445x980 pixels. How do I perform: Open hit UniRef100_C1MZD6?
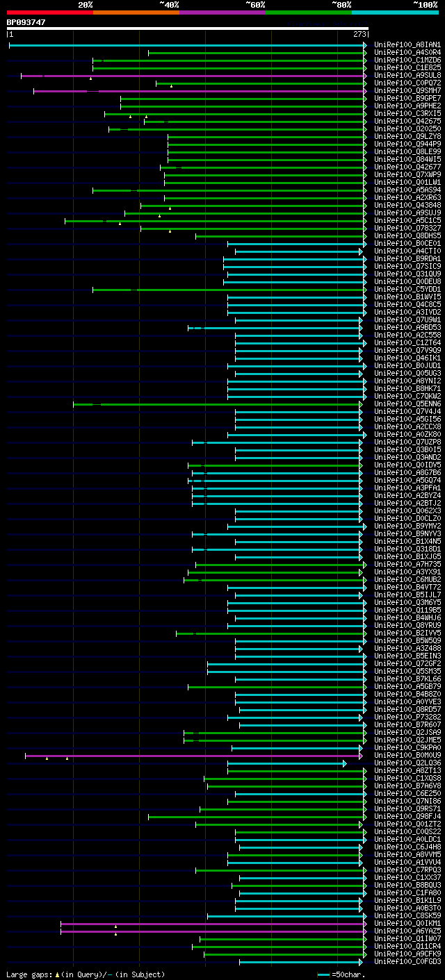tap(407, 60)
